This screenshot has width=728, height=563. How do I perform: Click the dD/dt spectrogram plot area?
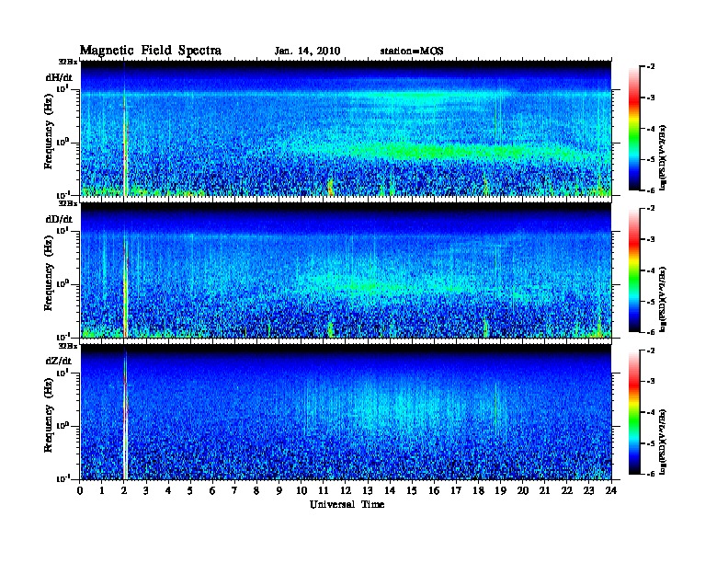(346, 270)
